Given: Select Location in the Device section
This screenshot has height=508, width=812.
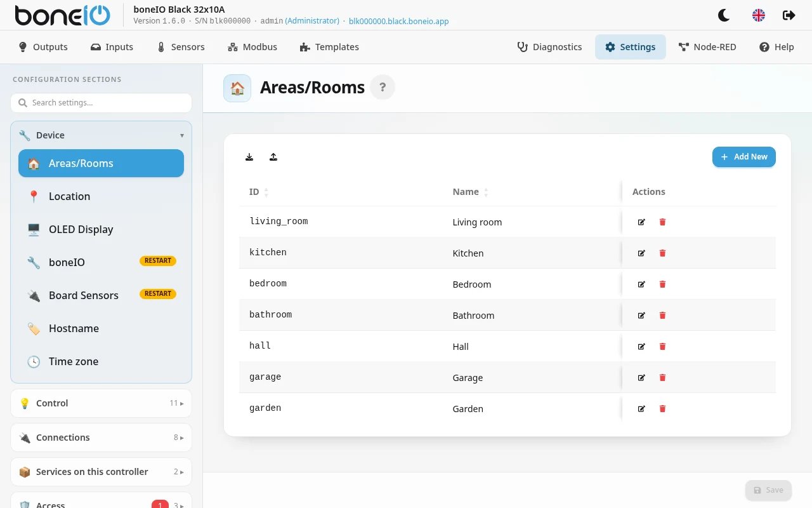Looking at the screenshot, I should [x=101, y=196].
